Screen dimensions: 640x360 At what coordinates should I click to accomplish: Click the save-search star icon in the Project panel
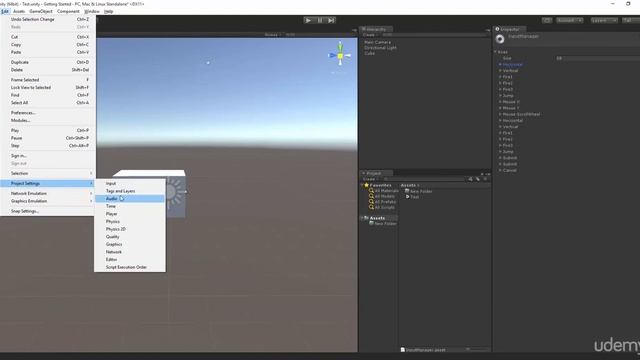click(x=485, y=179)
